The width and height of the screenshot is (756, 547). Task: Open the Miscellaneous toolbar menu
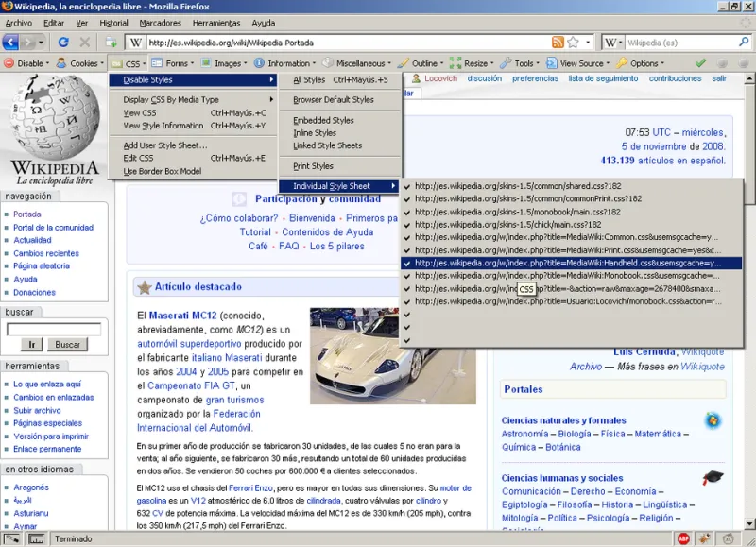click(357, 63)
